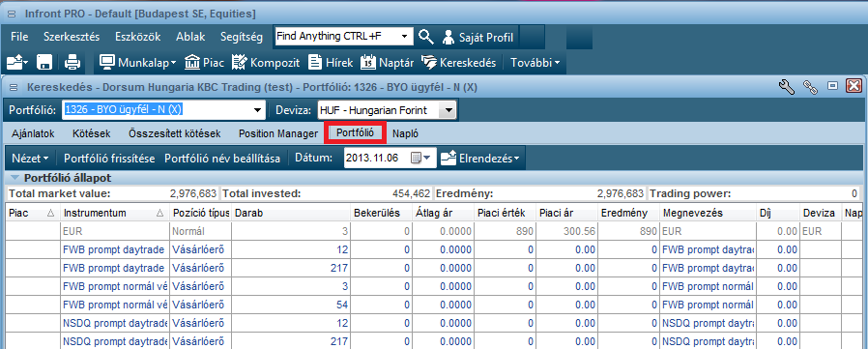Screen dimensions: 868x349
Task: Click the Darab column header
Action: [291, 213]
